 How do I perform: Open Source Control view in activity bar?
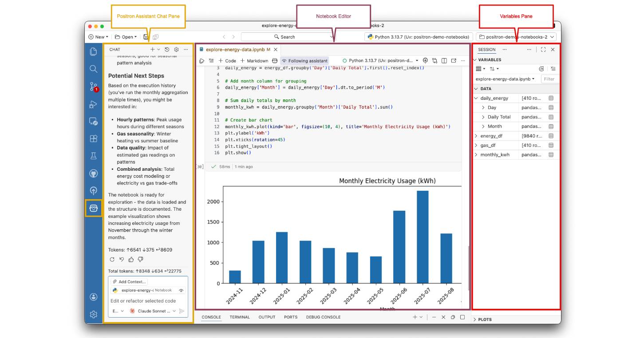click(x=93, y=86)
